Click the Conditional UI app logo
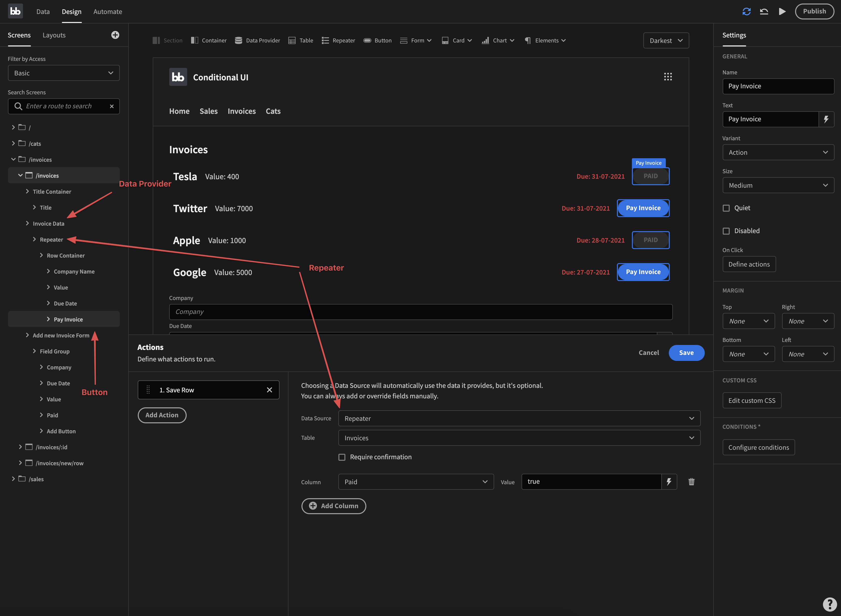Image resolution: width=841 pixels, height=616 pixels. point(178,77)
